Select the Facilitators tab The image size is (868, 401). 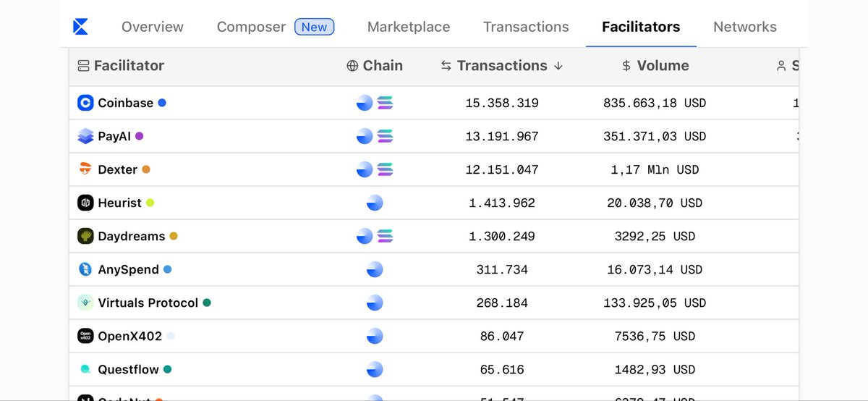click(x=641, y=27)
